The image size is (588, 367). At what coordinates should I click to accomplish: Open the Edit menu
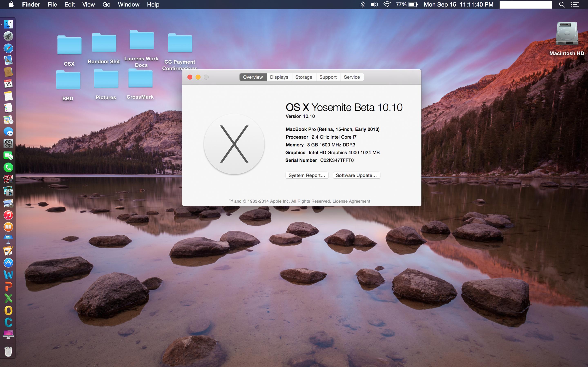pyautogui.click(x=69, y=4)
